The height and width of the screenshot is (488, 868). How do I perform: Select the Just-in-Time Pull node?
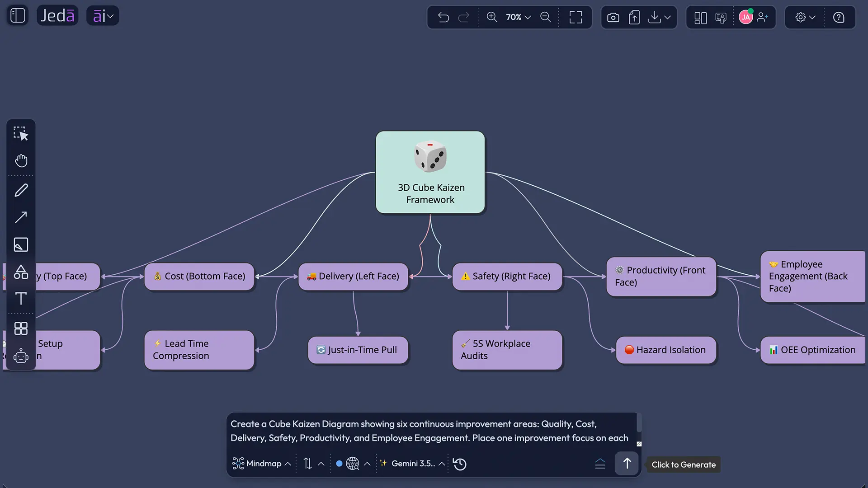pyautogui.click(x=358, y=350)
